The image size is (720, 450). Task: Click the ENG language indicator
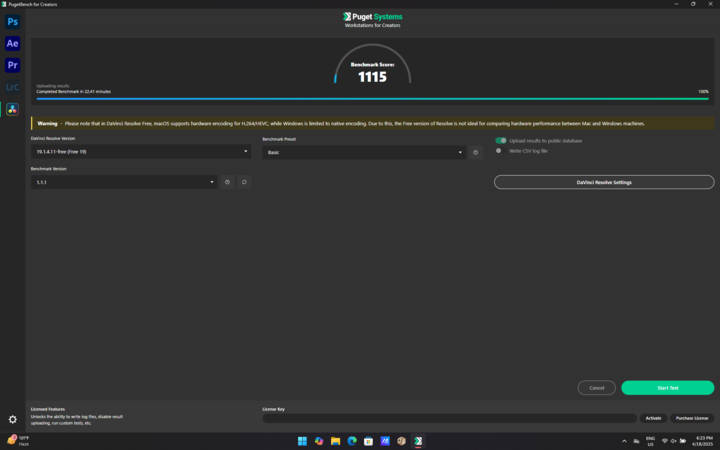pyautogui.click(x=650, y=441)
